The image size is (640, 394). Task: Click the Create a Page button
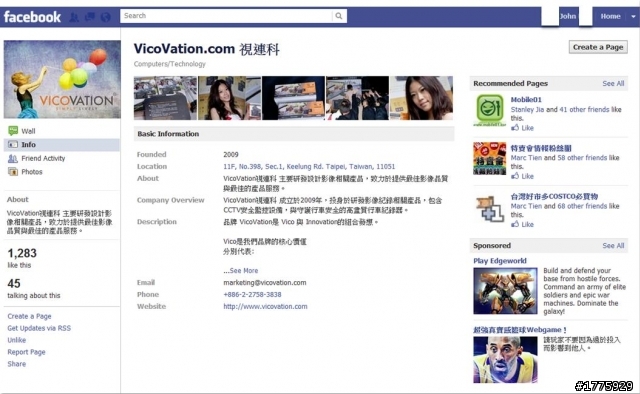[598, 47]
